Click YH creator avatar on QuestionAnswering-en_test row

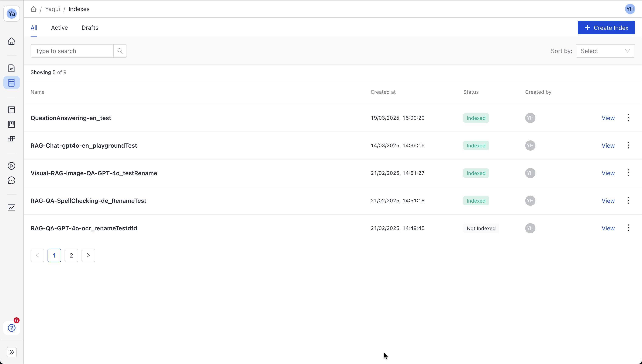click(x=530, y=118)
